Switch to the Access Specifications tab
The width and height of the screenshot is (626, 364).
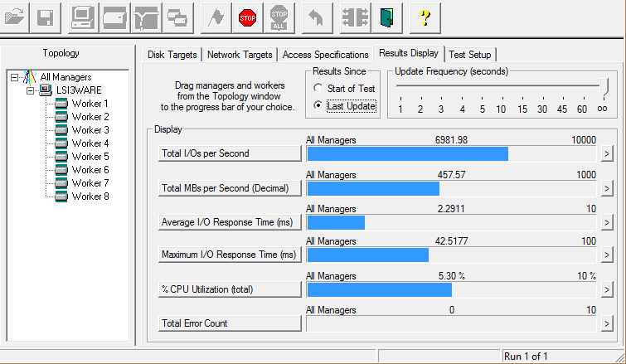click(325, 55)
